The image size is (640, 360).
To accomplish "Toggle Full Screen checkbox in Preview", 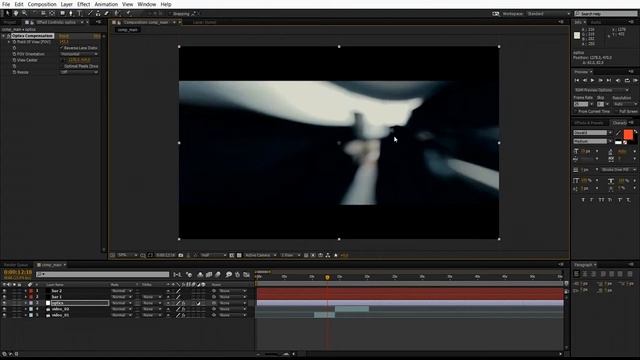I will pyautogui.click(x=617, y=111).
